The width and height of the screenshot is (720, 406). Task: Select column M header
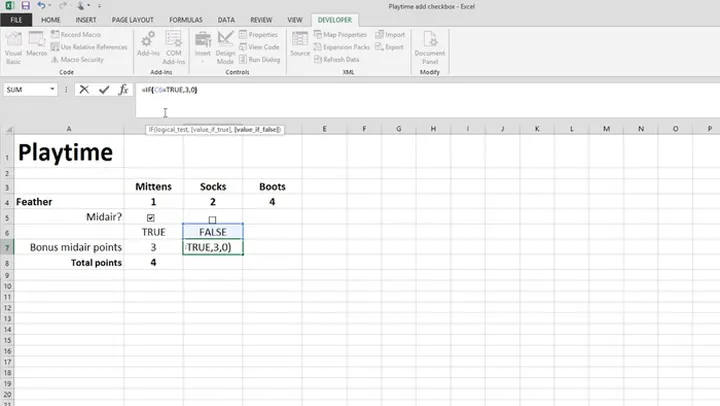[606, 129]
